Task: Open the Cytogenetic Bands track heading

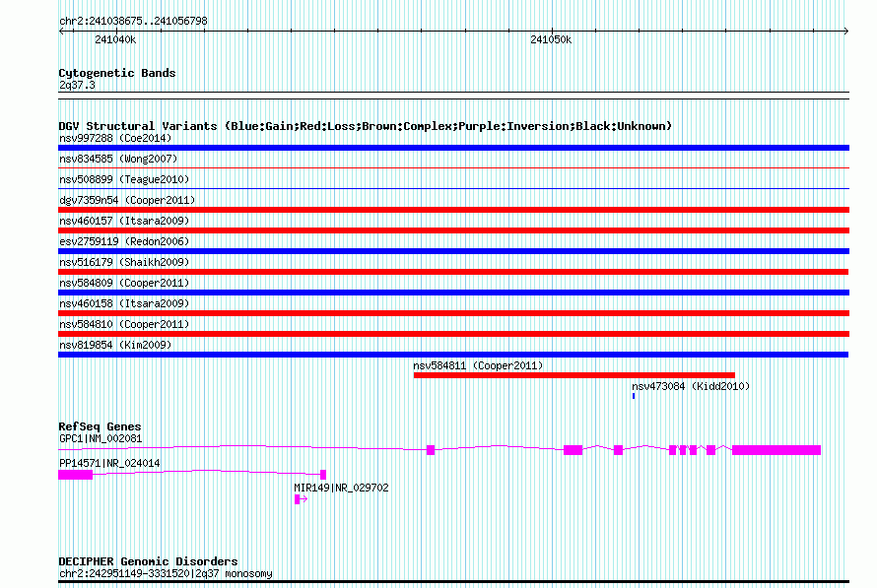Action: [x=117, y=73]
